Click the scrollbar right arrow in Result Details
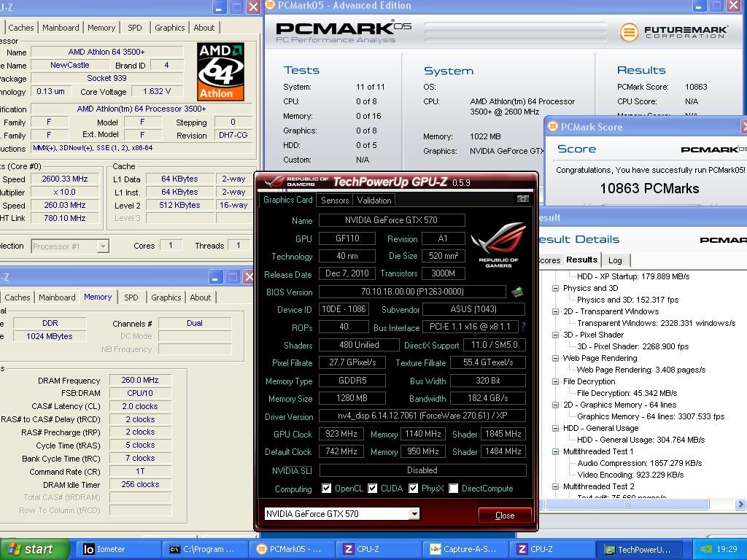This screenshot has height=560, width=747. point(740,505)
